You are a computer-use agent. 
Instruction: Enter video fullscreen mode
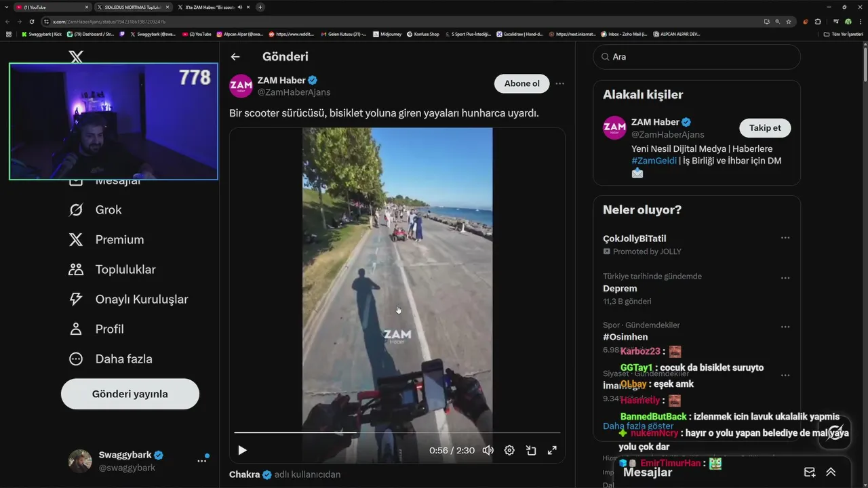click(552, 450)
